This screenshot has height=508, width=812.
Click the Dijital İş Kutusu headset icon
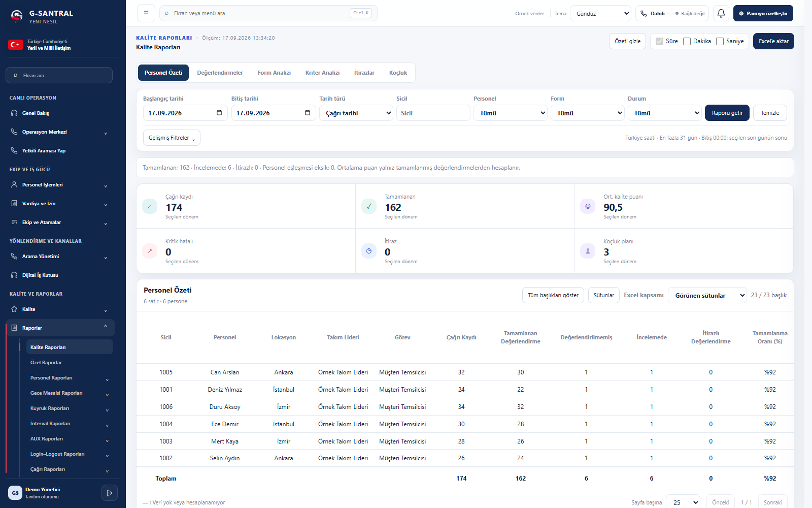click(14, 275)
